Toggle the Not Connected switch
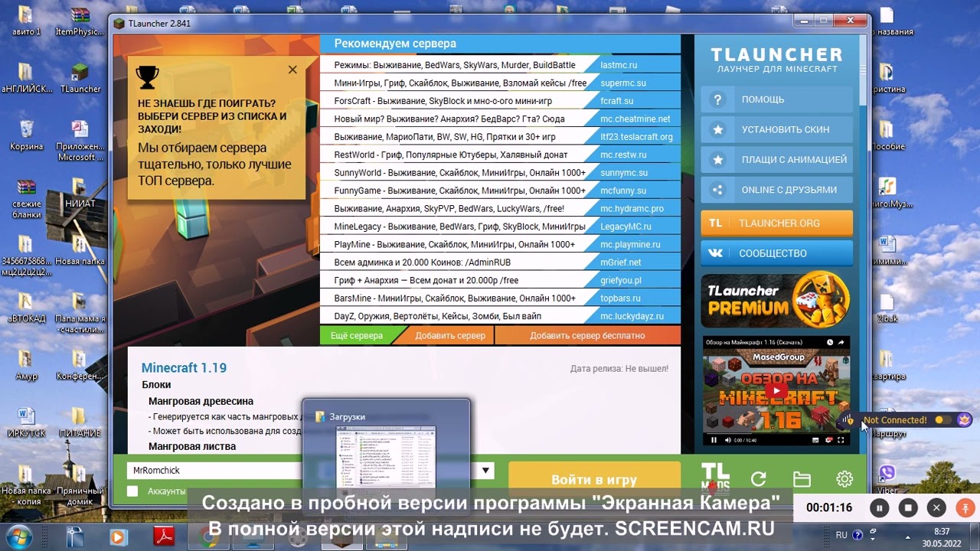980x551 pixels. 942,419
